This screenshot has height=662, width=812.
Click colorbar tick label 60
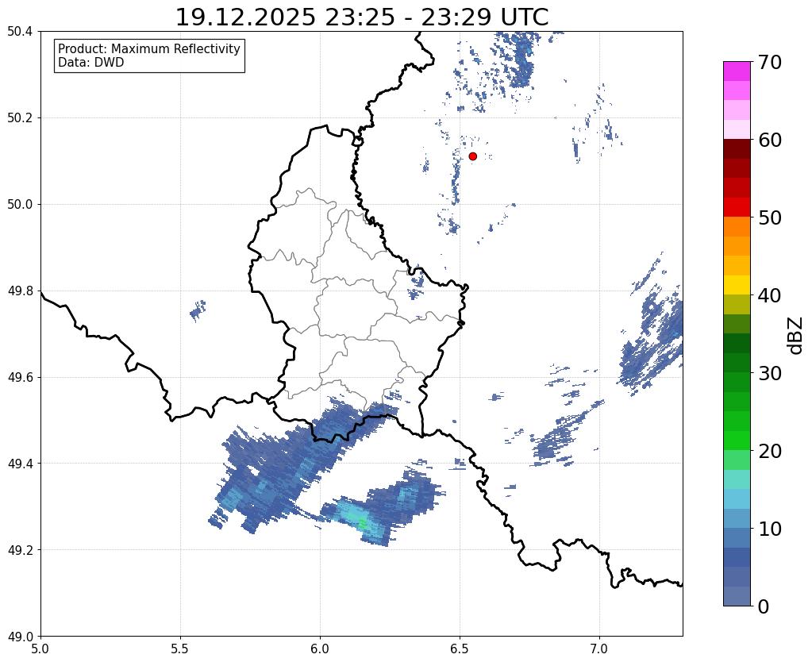(x=770, y=140)
